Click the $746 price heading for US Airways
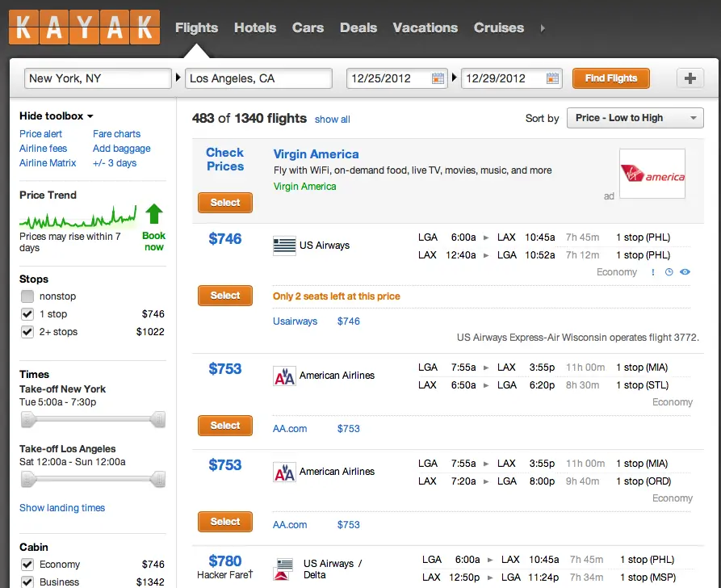The image size is (721, 588). pyautogui.click(x=224, y=239)
